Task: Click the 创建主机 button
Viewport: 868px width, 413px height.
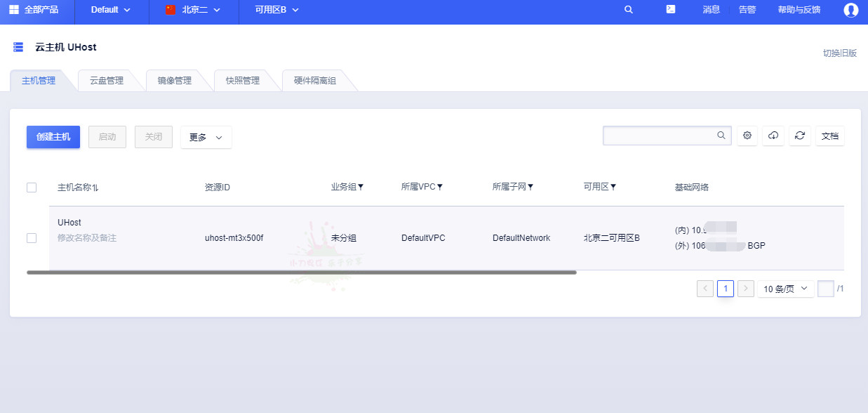Action: pyautogui.click(x=53, y=137)
